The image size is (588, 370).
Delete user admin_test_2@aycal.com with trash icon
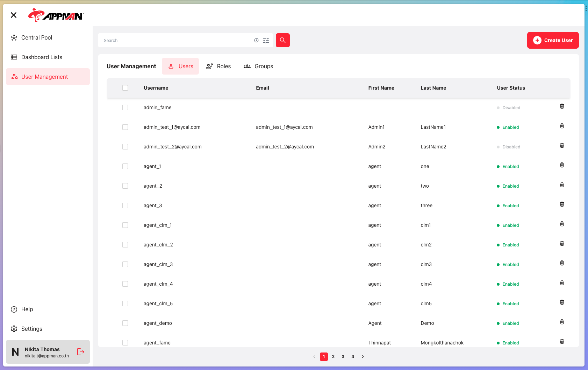pos(562,145)
